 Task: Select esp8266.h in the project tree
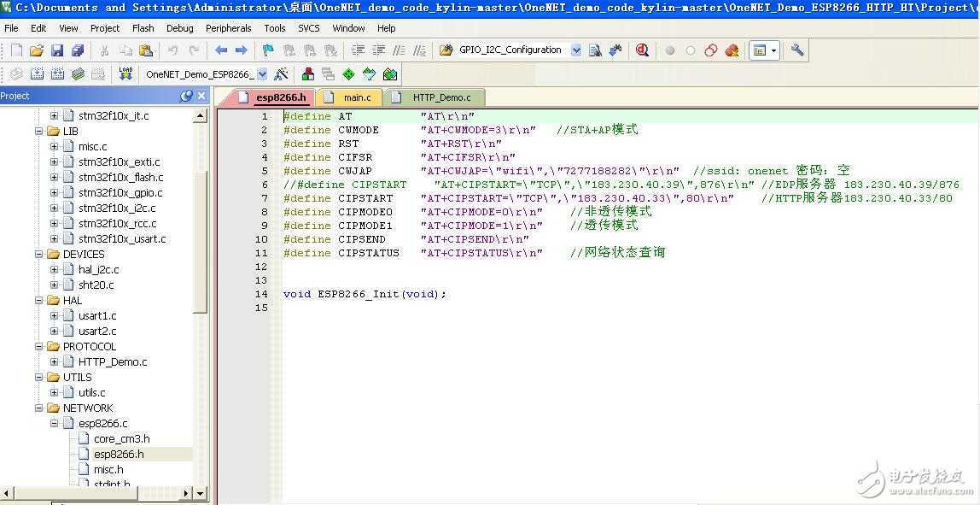click(x=119, y=455)
